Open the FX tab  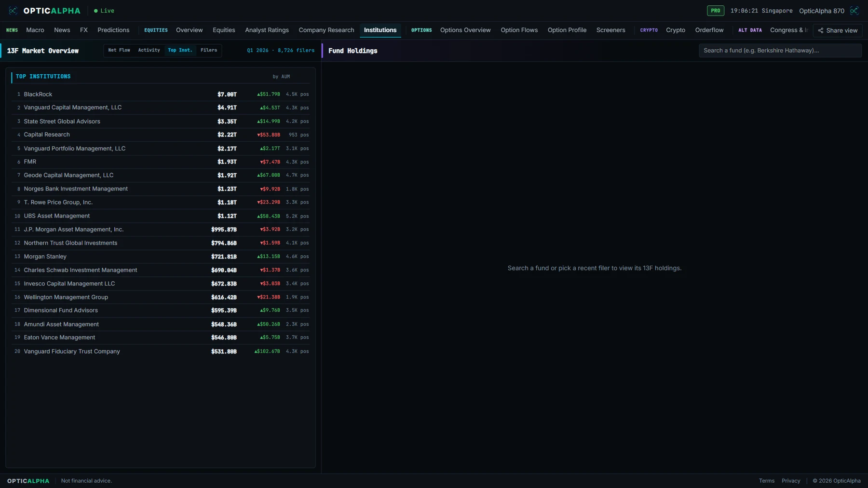84,30
